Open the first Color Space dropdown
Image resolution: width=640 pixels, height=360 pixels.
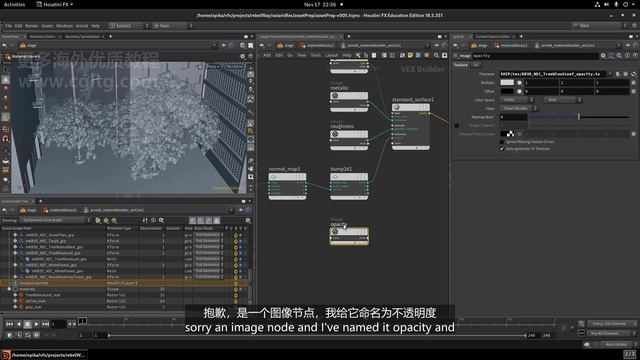pyautogui.click(x=517, y=100)
